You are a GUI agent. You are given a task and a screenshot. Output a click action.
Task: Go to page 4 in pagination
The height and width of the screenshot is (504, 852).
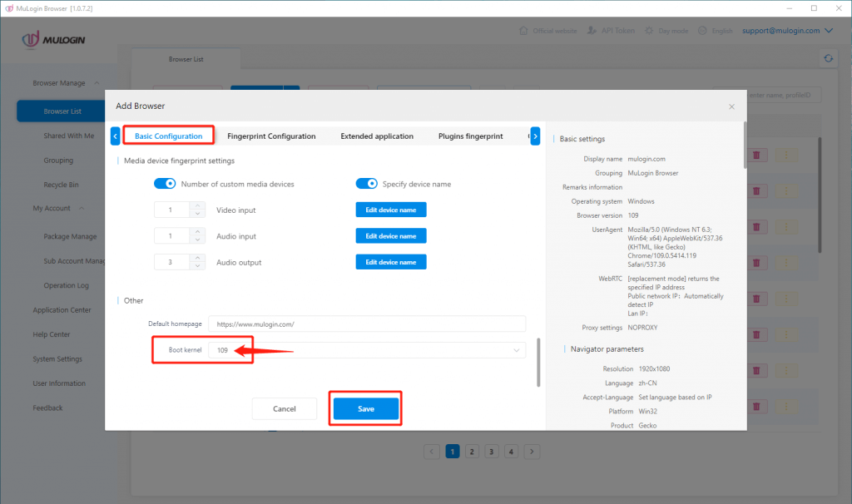click(511, 452)
